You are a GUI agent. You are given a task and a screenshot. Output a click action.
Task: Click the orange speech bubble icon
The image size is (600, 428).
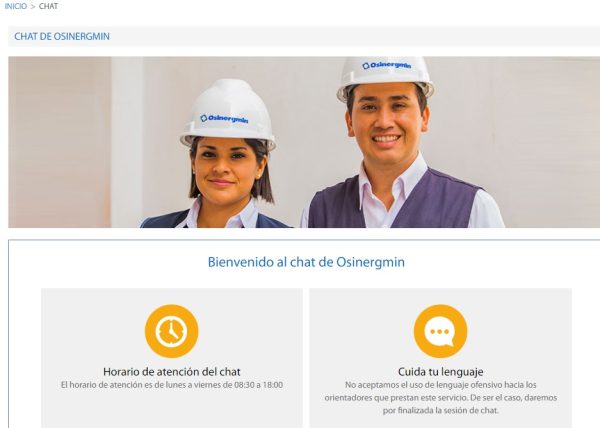[x=440, y=331]
